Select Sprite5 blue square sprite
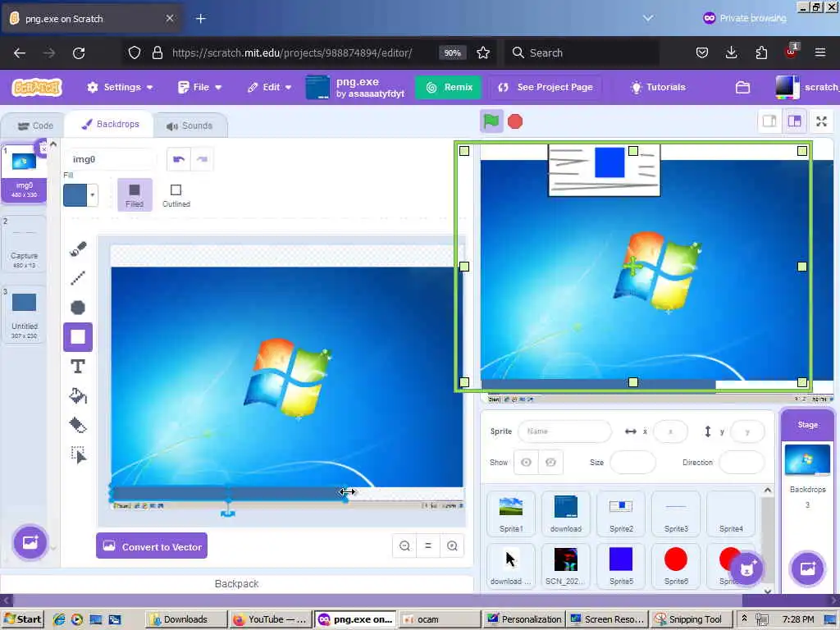 621,566
